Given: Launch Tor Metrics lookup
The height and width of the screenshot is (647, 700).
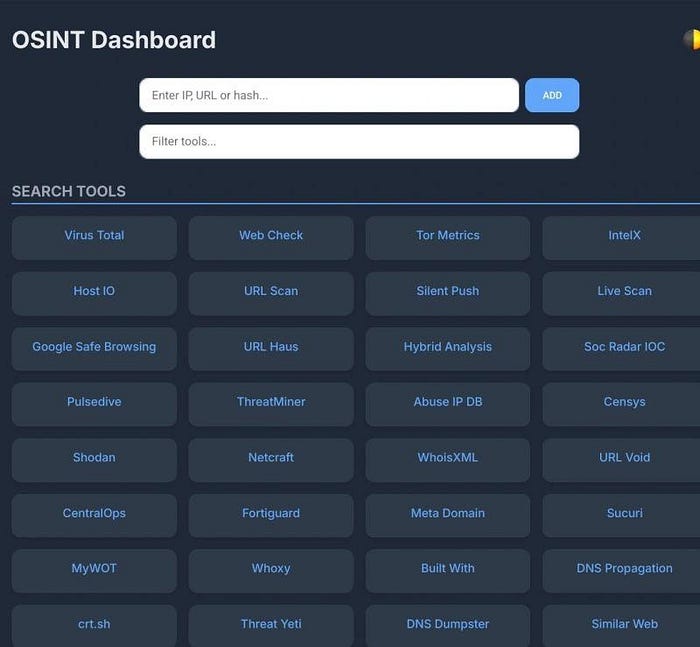Looking at the screenshot, I should click(x=448, y=238).
